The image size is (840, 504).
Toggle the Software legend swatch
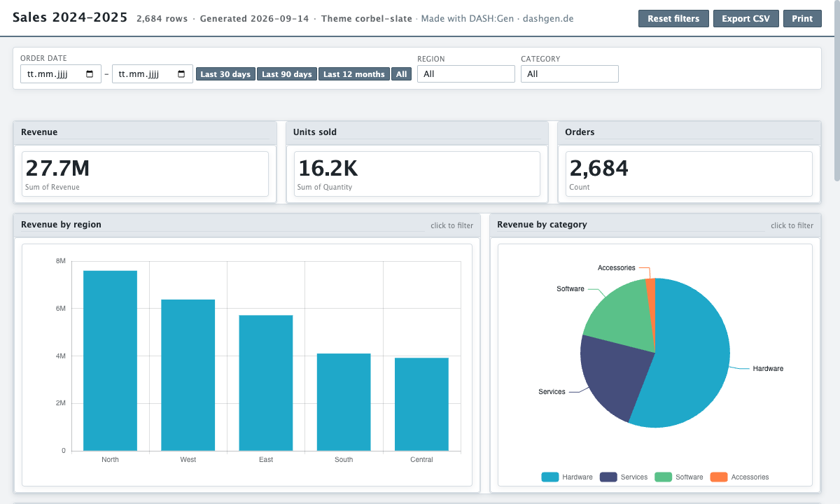663,477
